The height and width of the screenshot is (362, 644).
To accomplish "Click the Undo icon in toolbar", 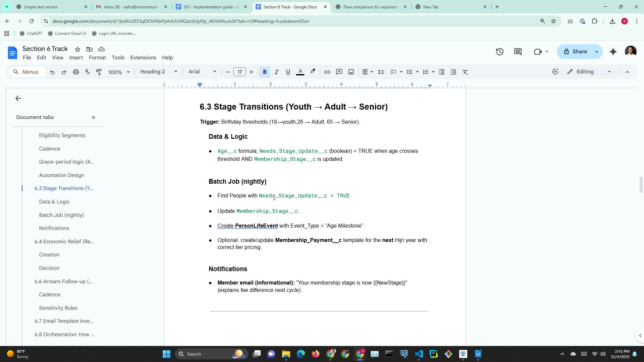I will pyautogui.click(x=52, y=72).
